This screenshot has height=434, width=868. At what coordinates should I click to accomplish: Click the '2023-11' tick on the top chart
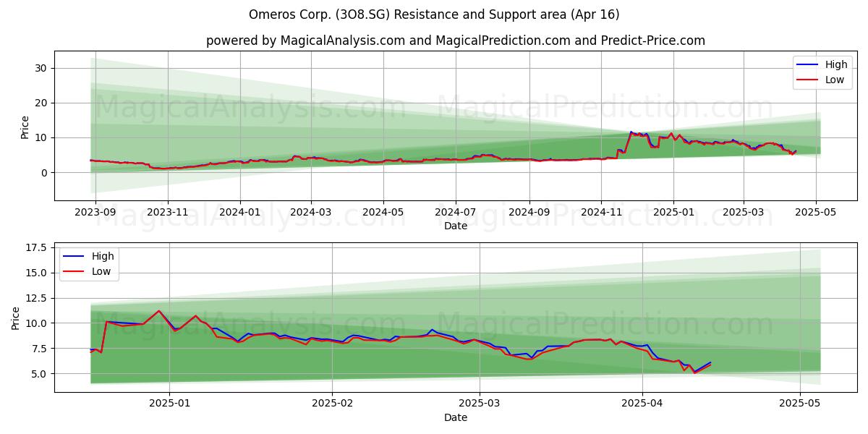(168, 212)
